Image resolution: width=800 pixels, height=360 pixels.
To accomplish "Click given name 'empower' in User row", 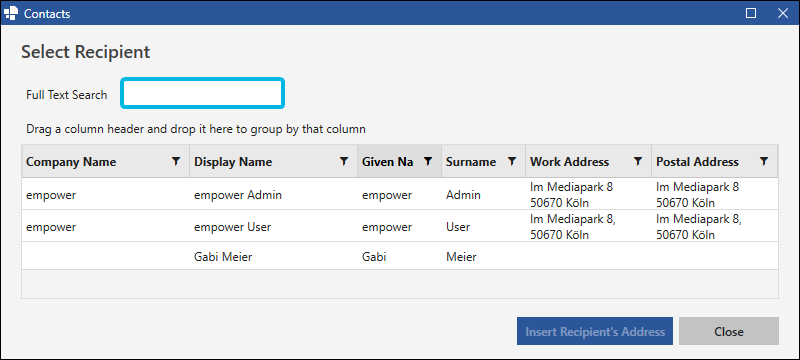I will tap(399, 226).
